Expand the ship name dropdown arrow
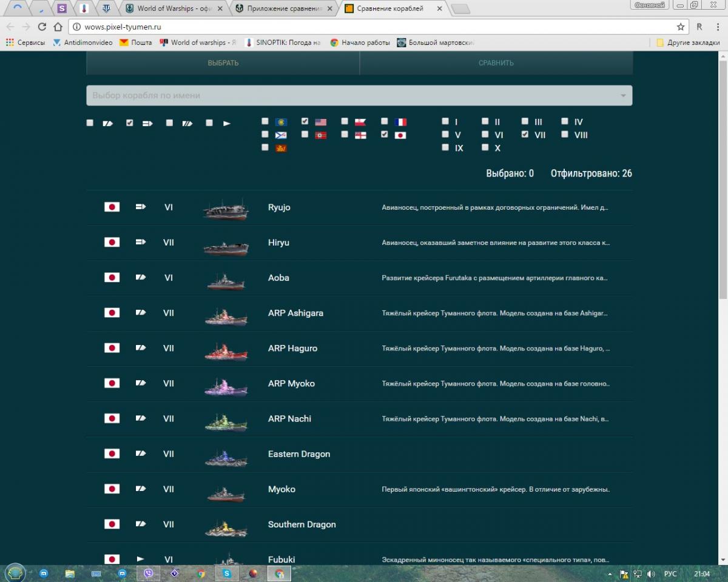Image resolution: width=728 pixels, height=582 pixels. [x=623, y=96]
